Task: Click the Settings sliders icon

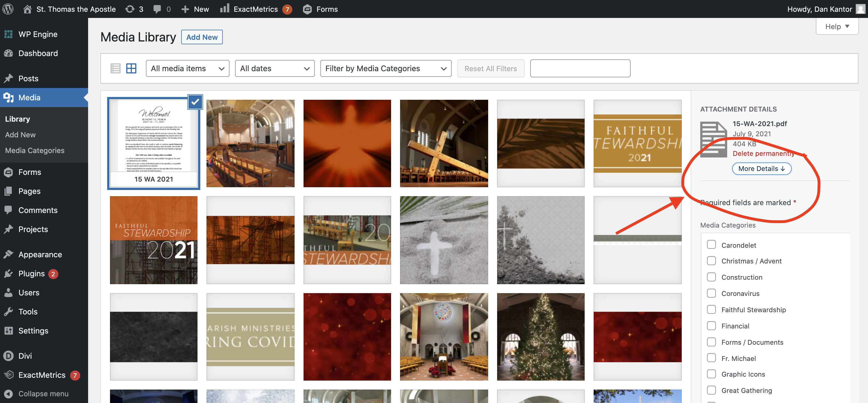Action: tap(9, 331)
